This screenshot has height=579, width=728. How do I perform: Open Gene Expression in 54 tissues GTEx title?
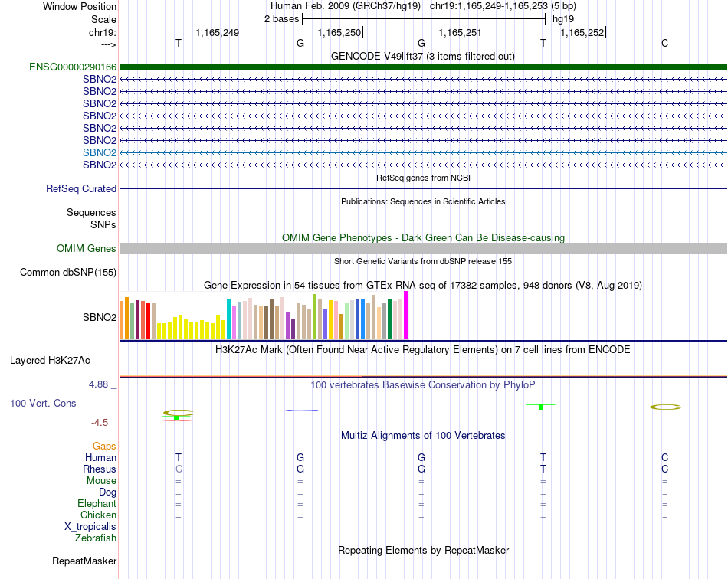pyautogui.click(x=422, y=286)
